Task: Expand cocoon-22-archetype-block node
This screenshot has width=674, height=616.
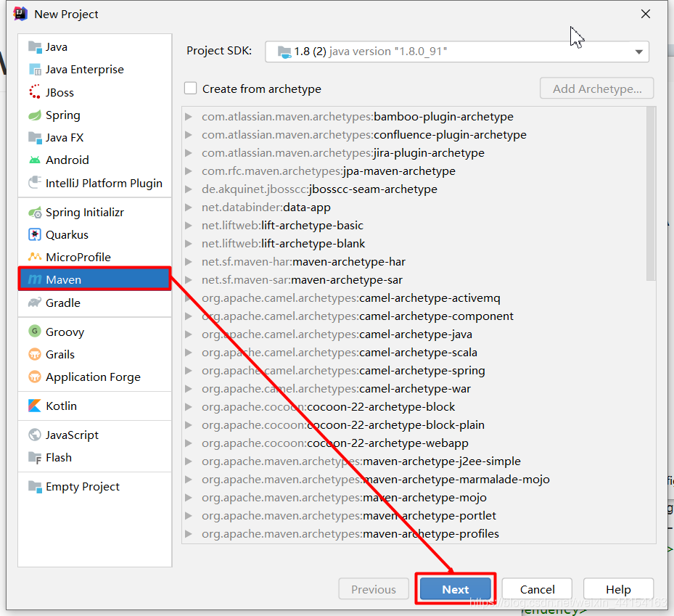Action: (188, 406)
